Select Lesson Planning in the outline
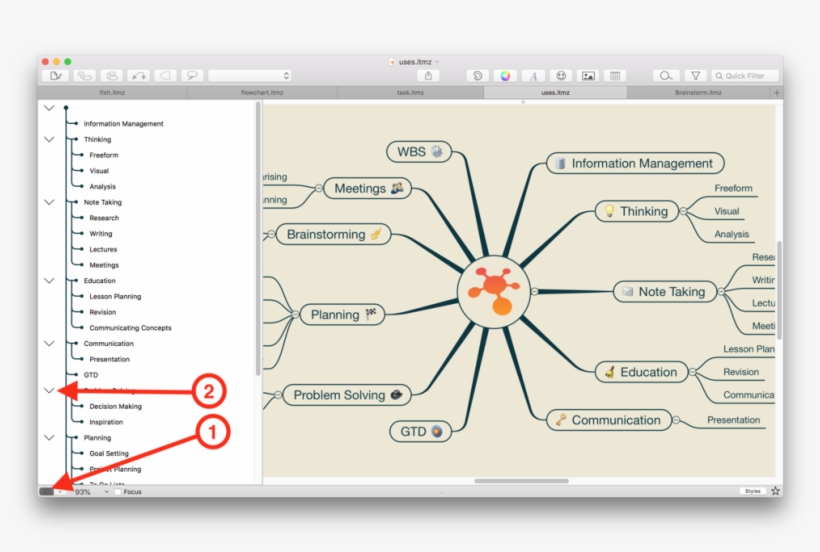 [115, 296]
